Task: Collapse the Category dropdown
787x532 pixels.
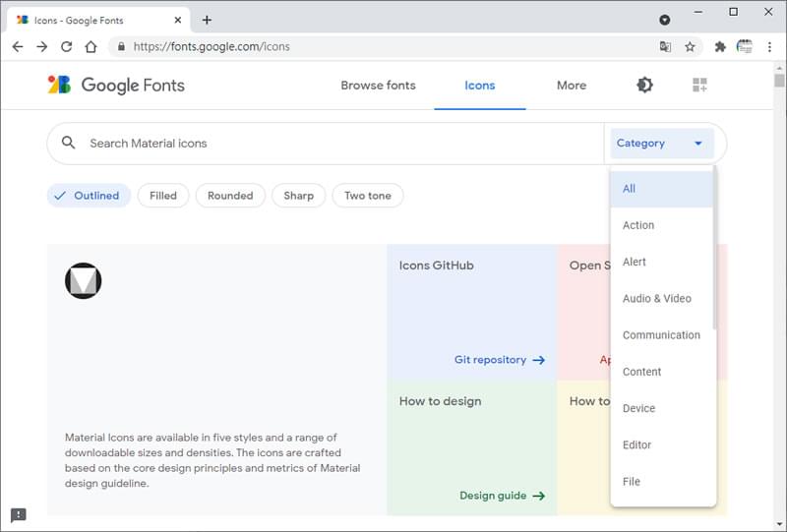Action: click(x=661, y=143)
